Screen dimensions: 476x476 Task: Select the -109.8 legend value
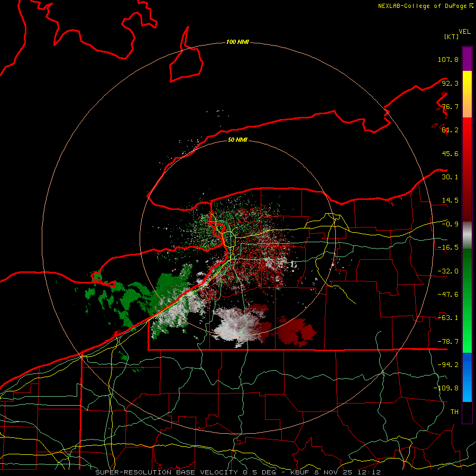pos(446,388)
